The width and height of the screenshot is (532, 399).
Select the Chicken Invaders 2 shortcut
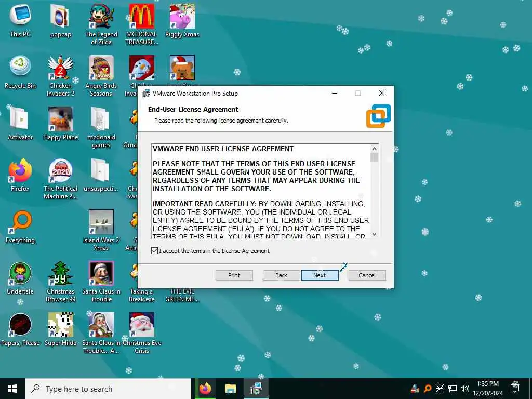(x=61, y=76)
